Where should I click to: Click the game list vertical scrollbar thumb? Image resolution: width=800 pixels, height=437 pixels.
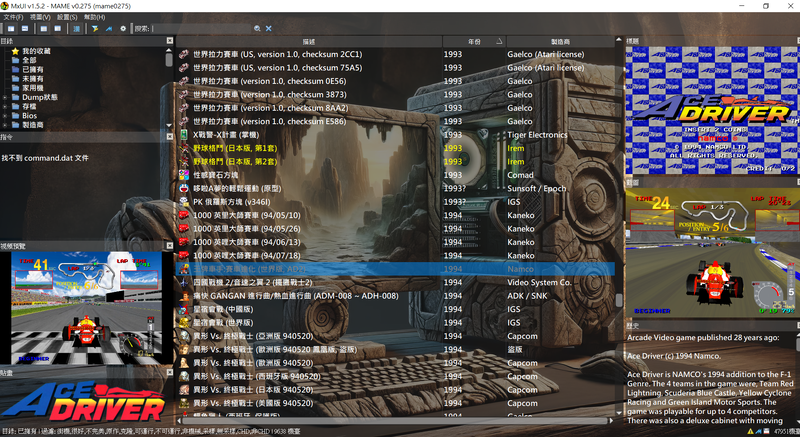point(619,299)
